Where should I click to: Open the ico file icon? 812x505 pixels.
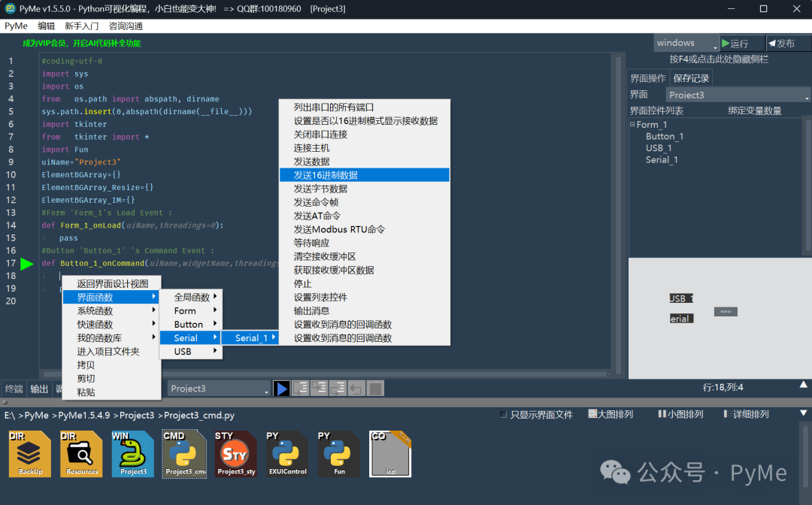(x=389, y=453)
